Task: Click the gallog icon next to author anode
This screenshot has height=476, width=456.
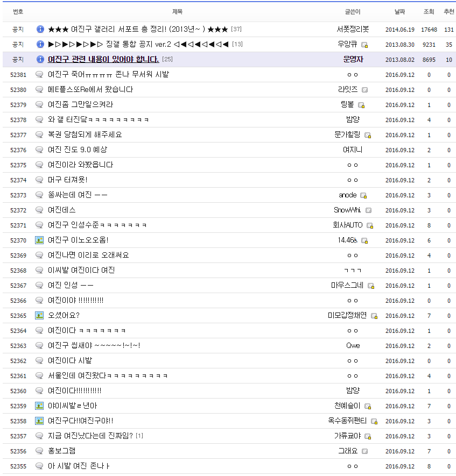Action: click(x=363, y=195)
